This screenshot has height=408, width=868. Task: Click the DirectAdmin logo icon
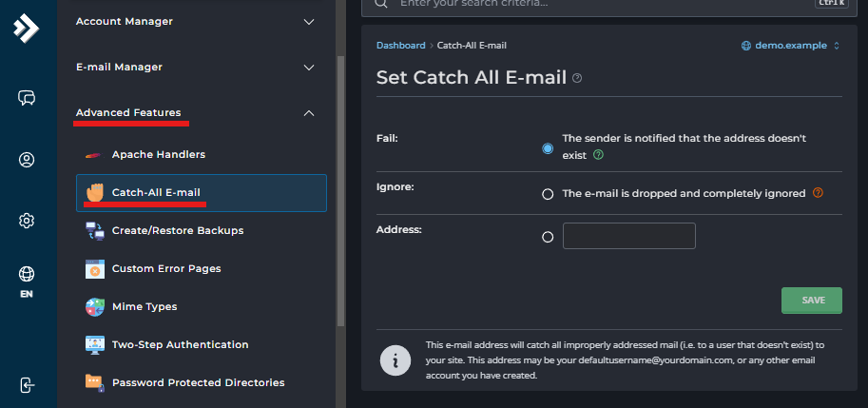coord(26,29)
